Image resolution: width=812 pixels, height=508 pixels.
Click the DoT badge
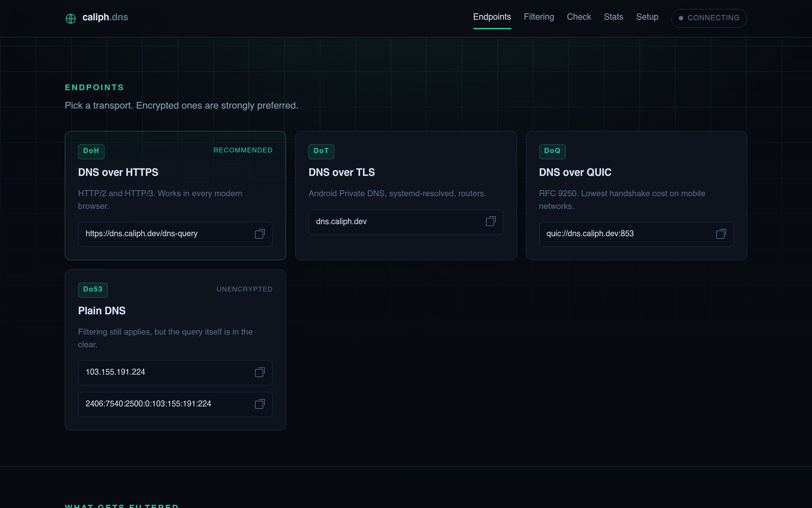(x=321, y=151)
